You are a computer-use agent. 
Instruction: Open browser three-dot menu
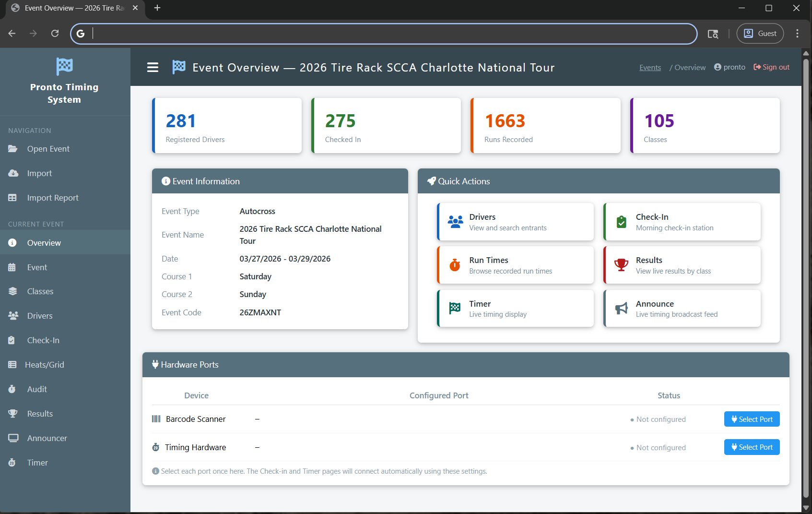[797, 34]
